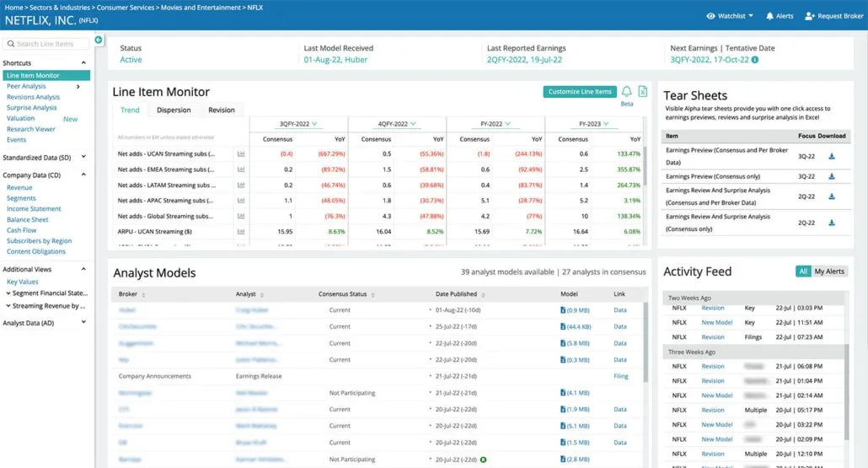
Task: Collapse the sidebar with the arrow icon
Action: tap(99, 40)
